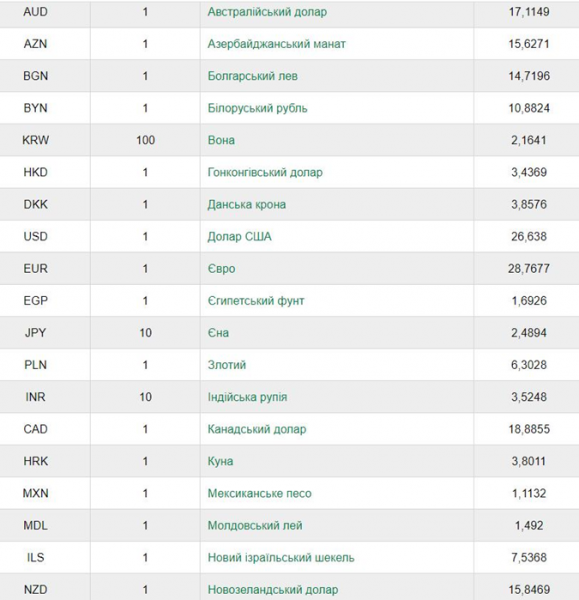Open the Єна currency link

pos(218,333)
